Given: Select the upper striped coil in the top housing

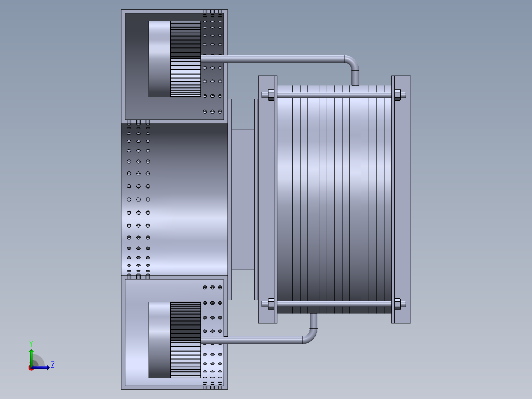Looking at the screenshot, I should coord(185,59).
